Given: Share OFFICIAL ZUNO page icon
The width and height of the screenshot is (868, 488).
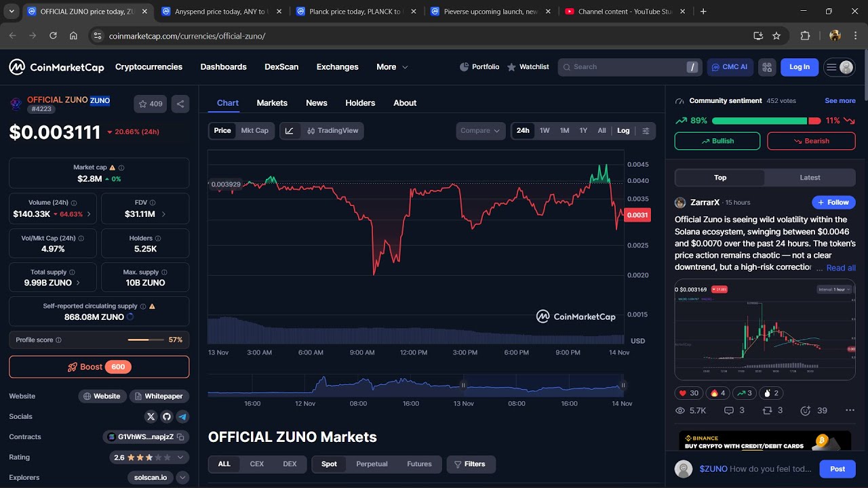Looking at the screenshot, I should [x=180, y=104].
